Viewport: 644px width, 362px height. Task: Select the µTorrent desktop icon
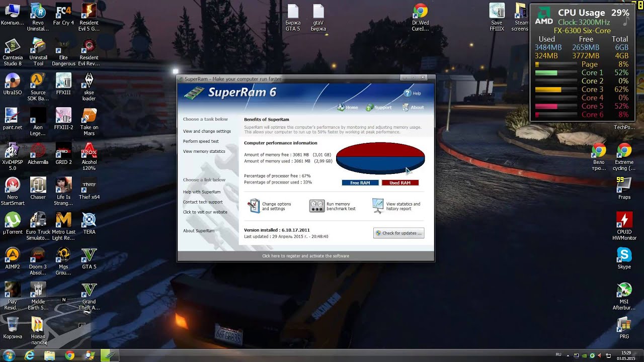coord(13,223)
